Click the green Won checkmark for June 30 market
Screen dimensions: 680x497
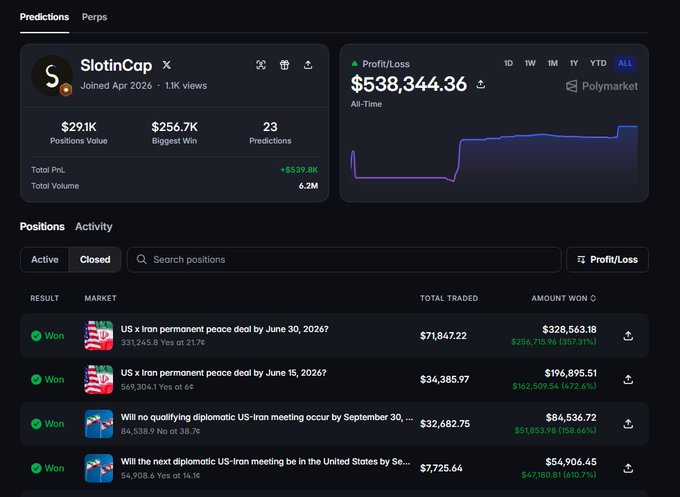click(x=36, y=336)
